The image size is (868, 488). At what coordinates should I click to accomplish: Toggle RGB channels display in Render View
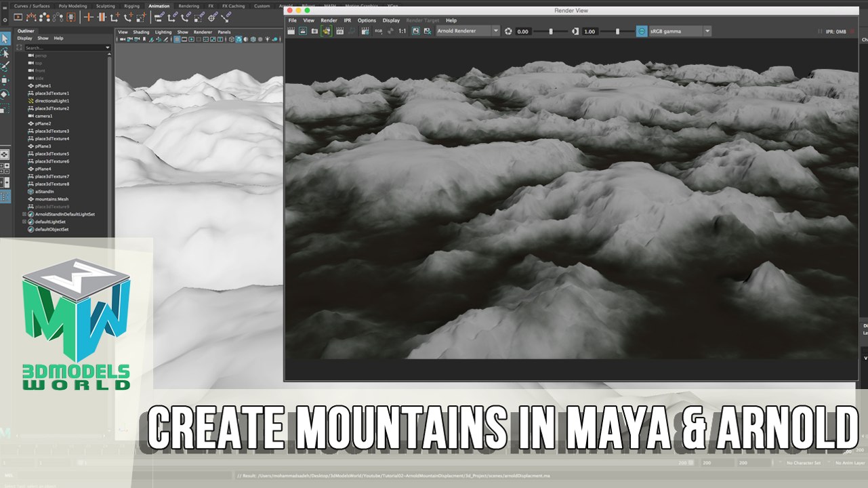378,31
